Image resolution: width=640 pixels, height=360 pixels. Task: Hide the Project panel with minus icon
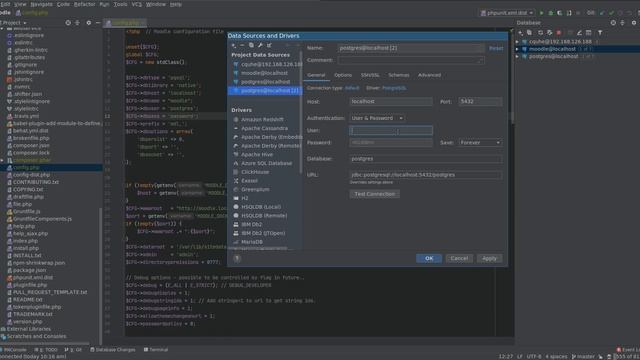98,23
